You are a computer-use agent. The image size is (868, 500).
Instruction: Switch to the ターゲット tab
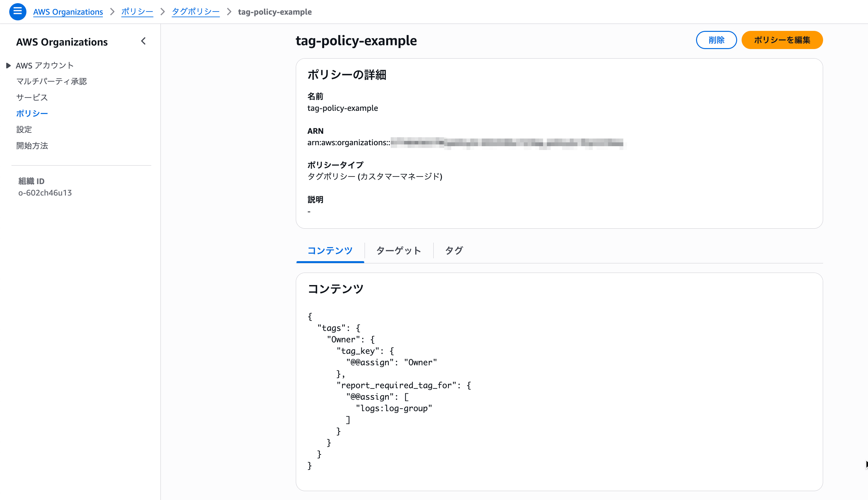(399, 251)
